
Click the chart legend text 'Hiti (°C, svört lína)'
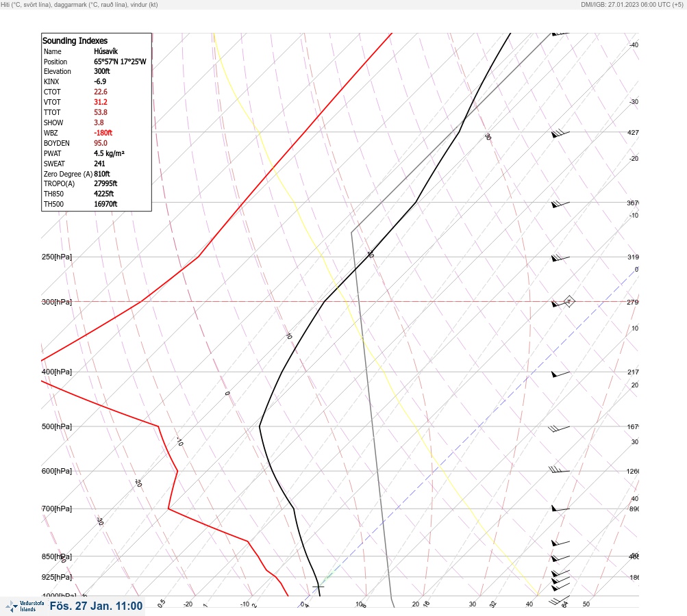[26, 4]
